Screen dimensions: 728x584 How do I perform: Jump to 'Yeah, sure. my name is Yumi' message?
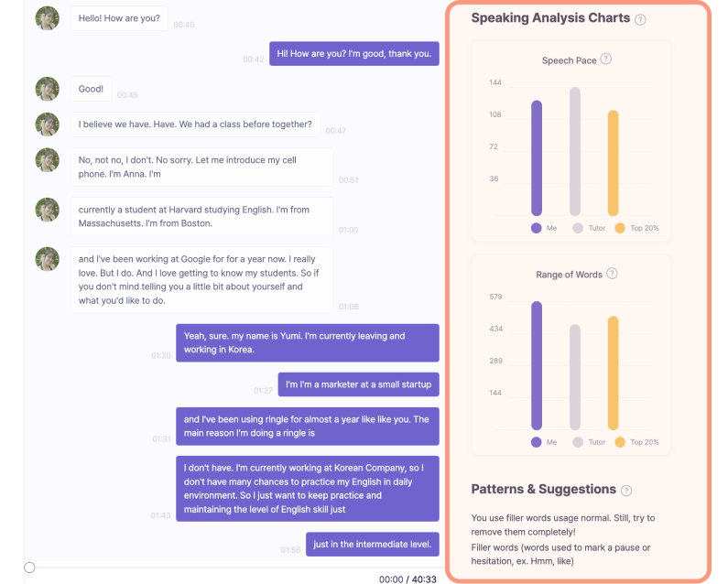click(308, 342)
